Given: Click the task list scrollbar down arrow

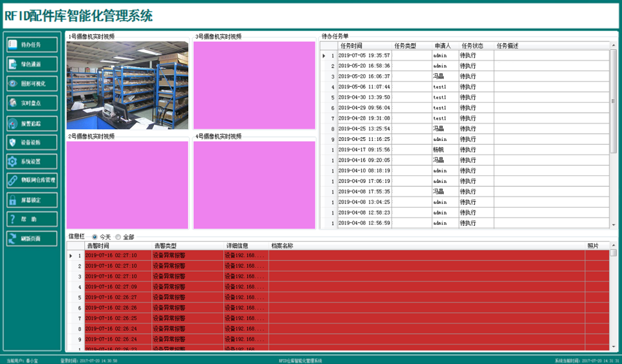Looking at the screenshot, I should (x=614, y=224).
